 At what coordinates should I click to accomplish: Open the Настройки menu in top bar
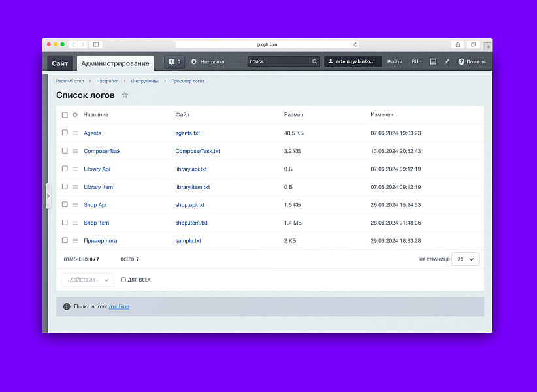pos(208,62)
